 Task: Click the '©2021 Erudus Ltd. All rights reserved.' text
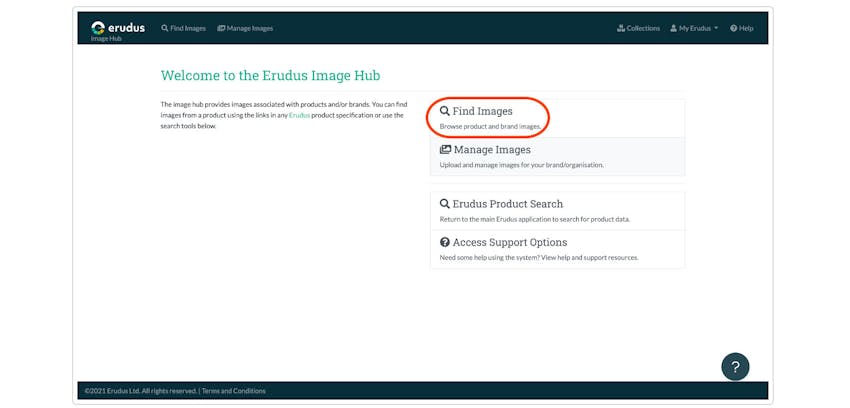[141, 391]
